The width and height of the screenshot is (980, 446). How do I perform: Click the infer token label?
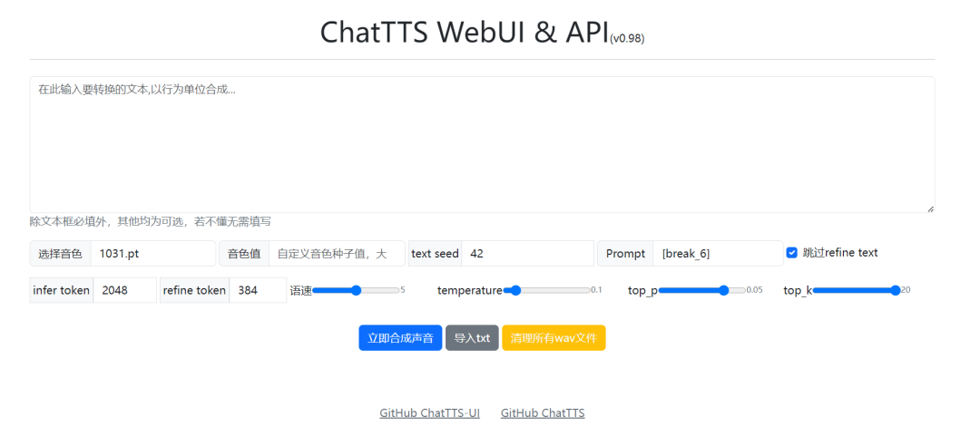(62, 290)
